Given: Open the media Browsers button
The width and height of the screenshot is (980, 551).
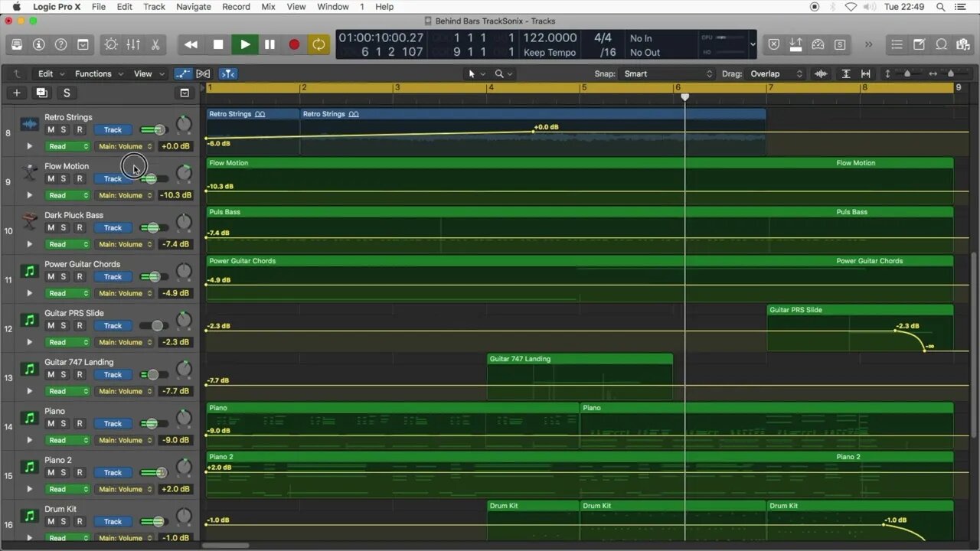Looking at the screenshot, I should point(963,44).
